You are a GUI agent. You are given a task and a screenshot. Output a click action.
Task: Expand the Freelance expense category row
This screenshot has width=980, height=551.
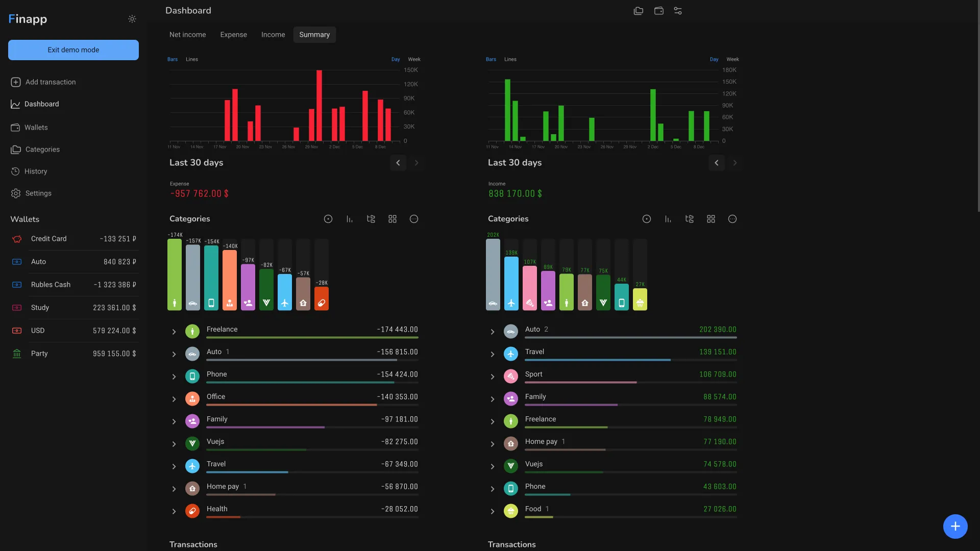pos(174,332)
